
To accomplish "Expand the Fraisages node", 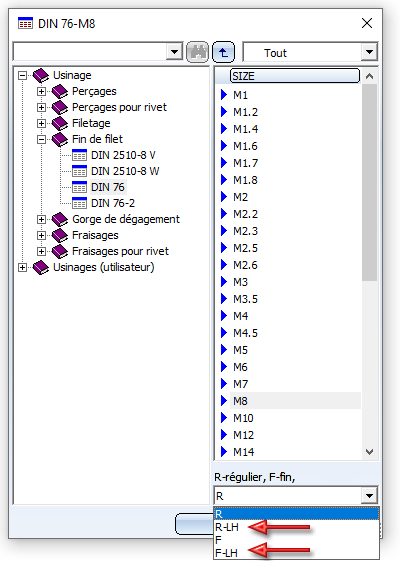I will coord(42,235).
